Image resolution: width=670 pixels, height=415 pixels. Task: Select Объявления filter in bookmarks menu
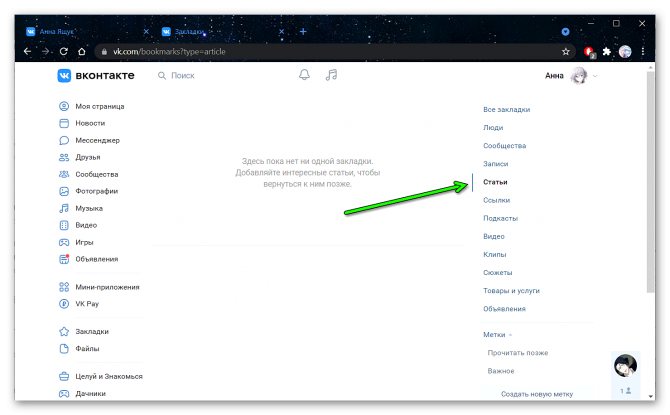pos(504,309)
